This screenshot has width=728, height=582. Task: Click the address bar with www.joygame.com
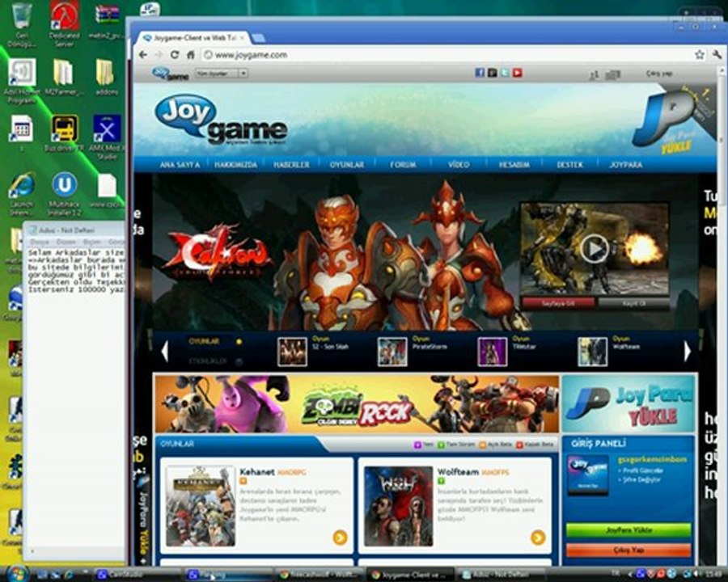pos(446,55)
